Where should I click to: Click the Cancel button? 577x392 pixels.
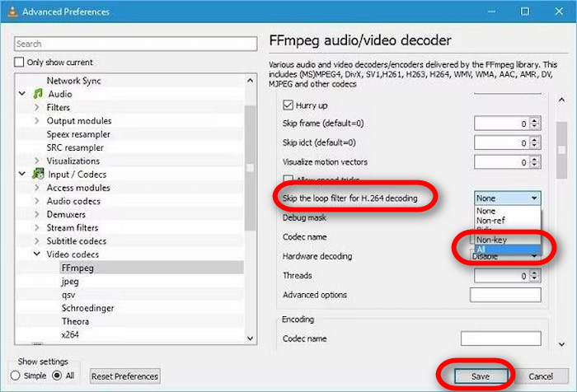pos(541,376)
